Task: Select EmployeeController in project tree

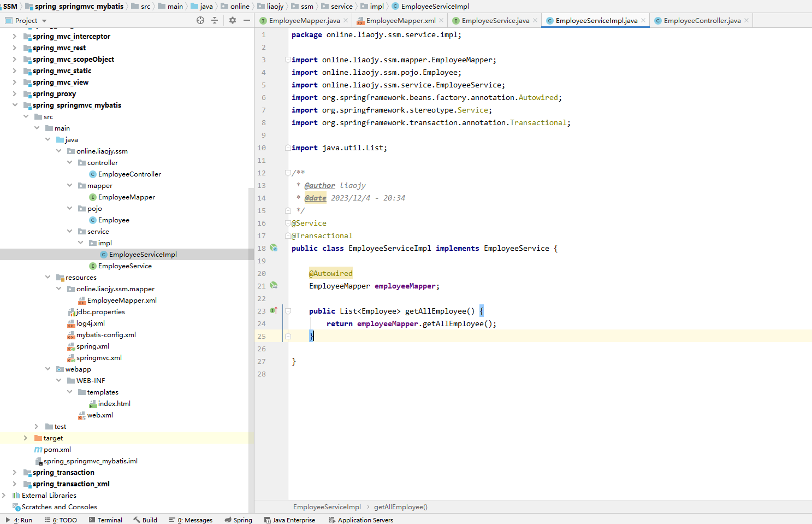Action: pyautogui.click(x=129, y=174)
